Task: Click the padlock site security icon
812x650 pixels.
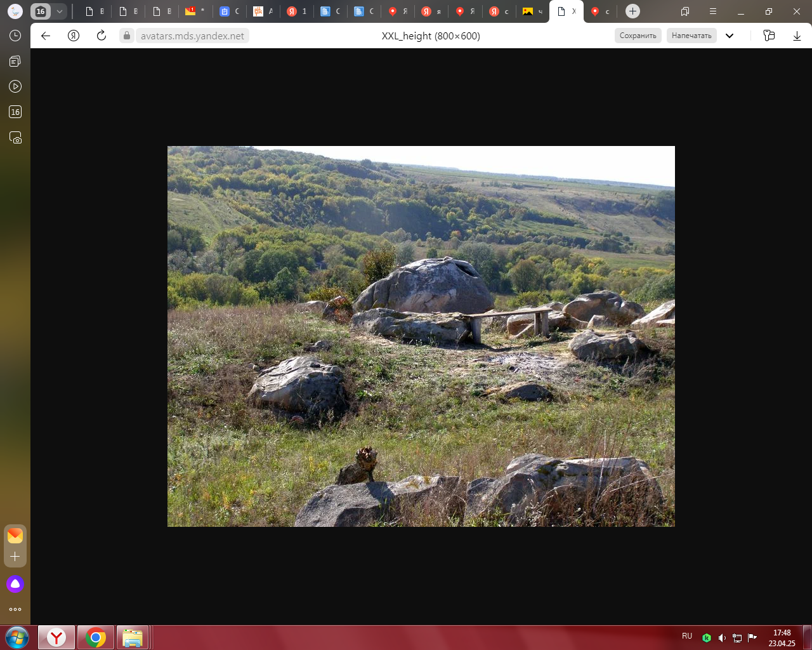Action: coord(127,36)
